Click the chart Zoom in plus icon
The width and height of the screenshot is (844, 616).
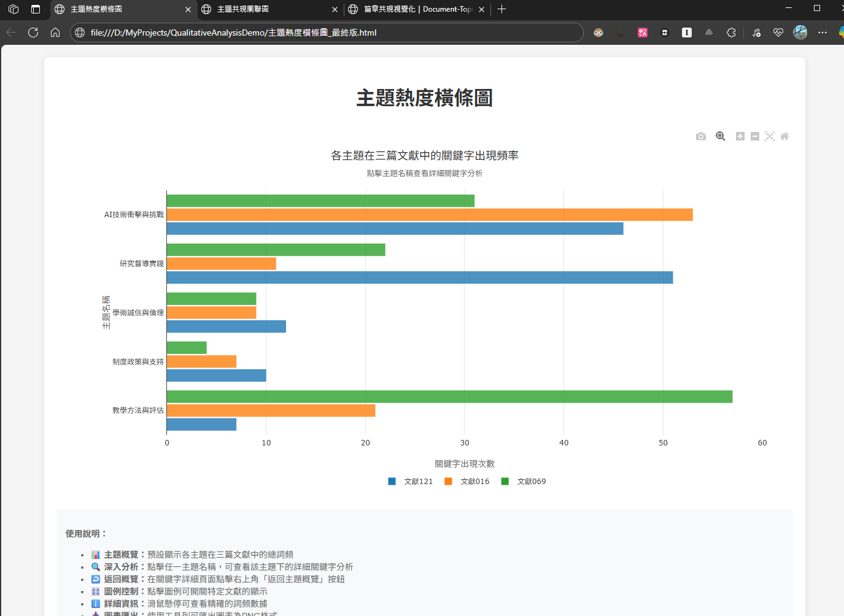click(740, 136)
